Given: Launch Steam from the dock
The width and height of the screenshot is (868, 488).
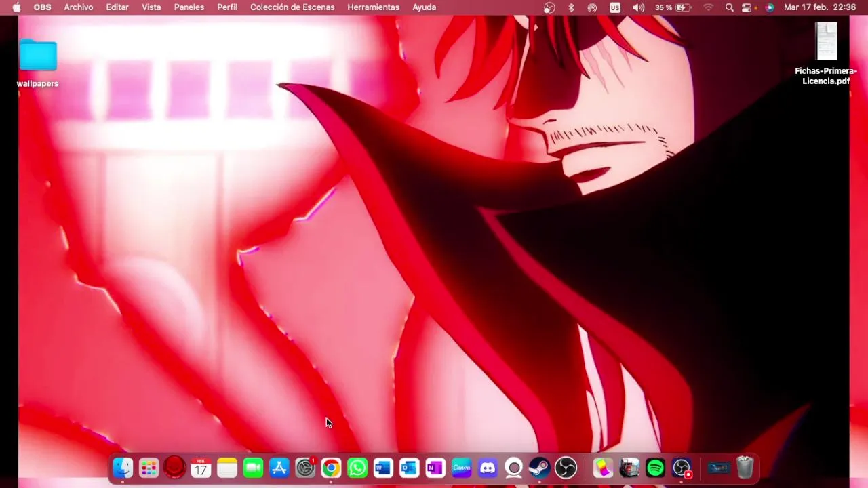Looking at the screenshot, I should pos(540,468).
